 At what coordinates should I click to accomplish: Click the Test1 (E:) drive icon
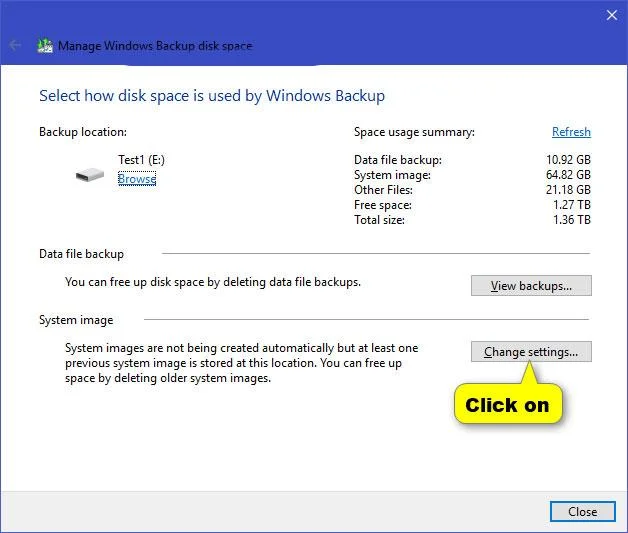(x=90, y=175)
